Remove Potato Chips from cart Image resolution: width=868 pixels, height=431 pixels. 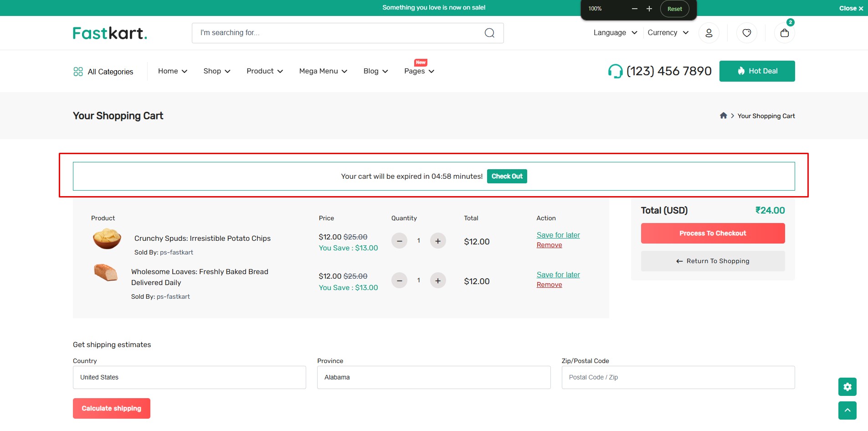[x=549, y=245]
